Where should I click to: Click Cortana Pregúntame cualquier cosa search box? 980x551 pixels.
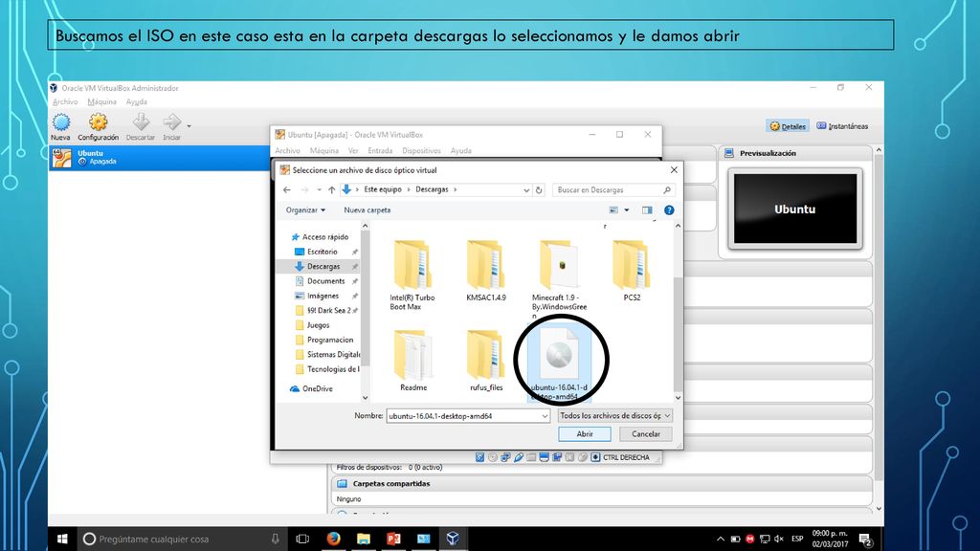[x=181, y=539]
